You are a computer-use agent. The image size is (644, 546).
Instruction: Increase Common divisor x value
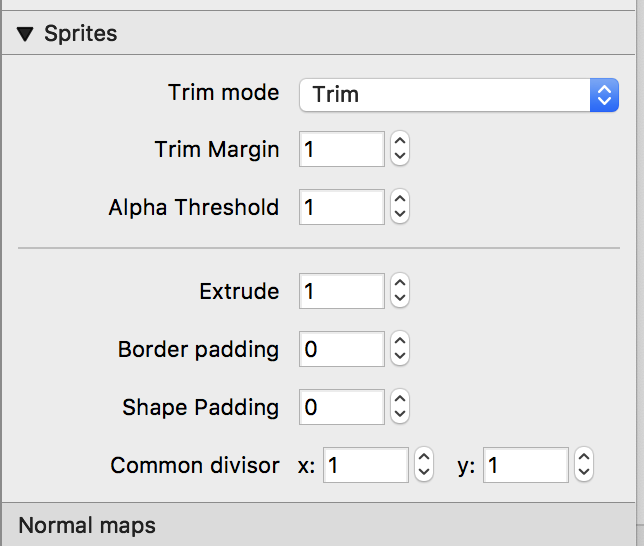coord(424,459)
